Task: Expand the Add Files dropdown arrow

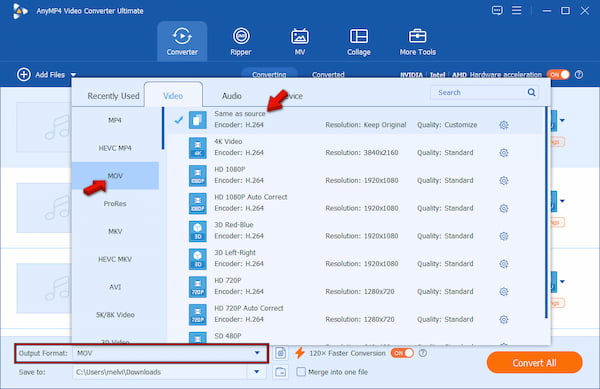Action: tap(73, 75)
